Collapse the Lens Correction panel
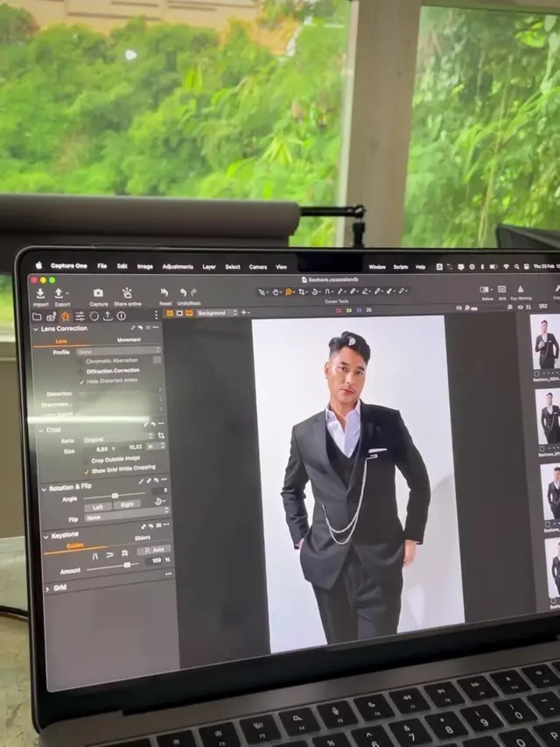 coord(36,329)
